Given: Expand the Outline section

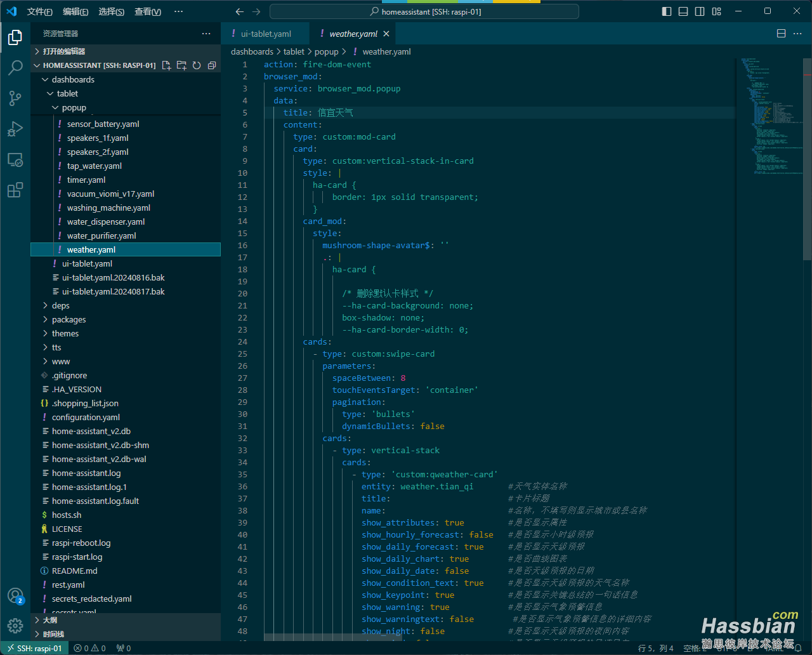Looking at the screenshot, I should click(126, 620).
